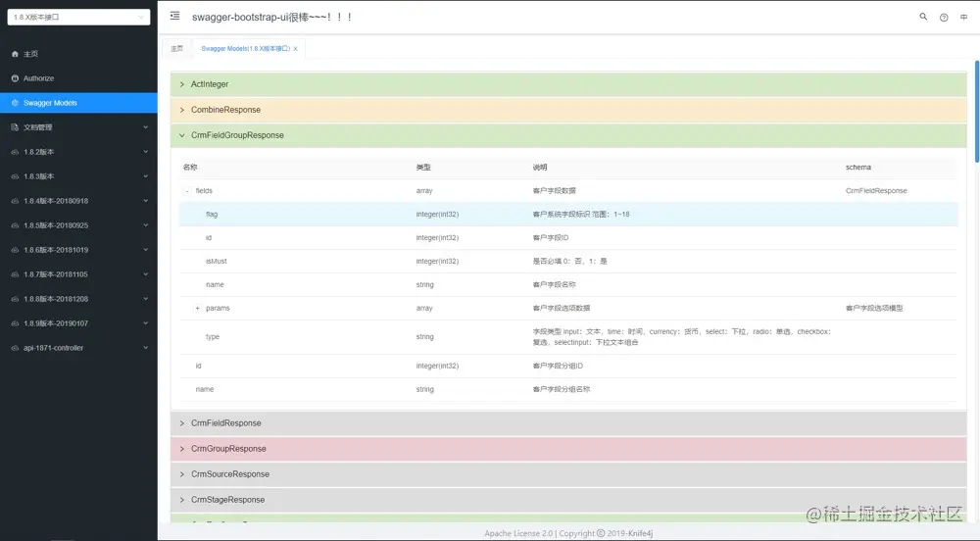980x541 pixels.
Task: Click the cloud icon beside 1.8.6版本-20181019
Action: (x=15, y=250)
